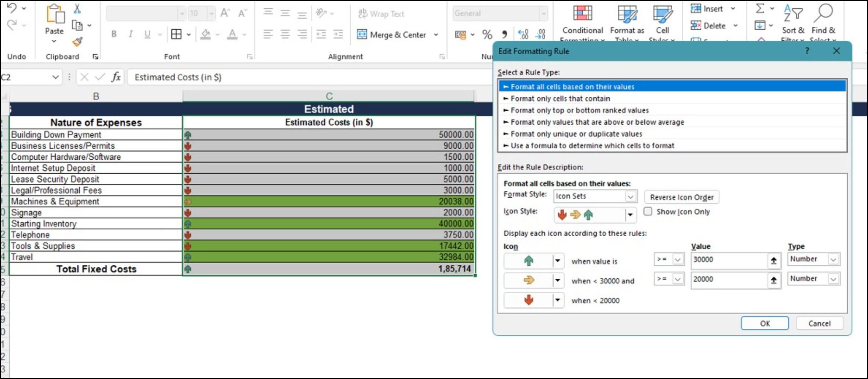This screenshot has width=868, height=379.
Task: Click the OK button
Action: 765,323
